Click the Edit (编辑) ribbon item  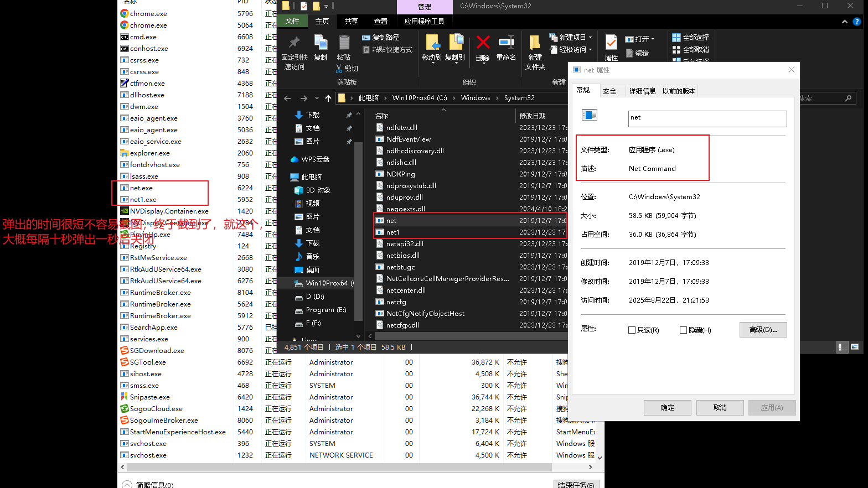pos(637,53)
